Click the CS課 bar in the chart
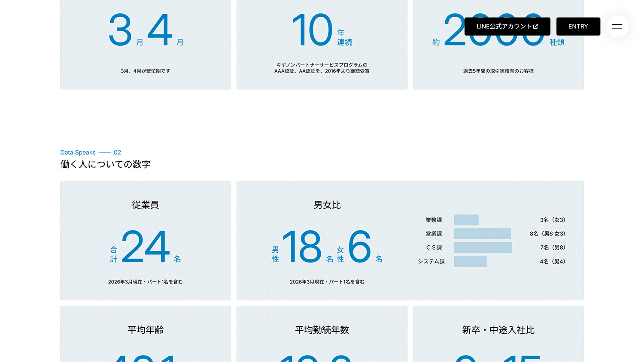 (x=483, y=247)
